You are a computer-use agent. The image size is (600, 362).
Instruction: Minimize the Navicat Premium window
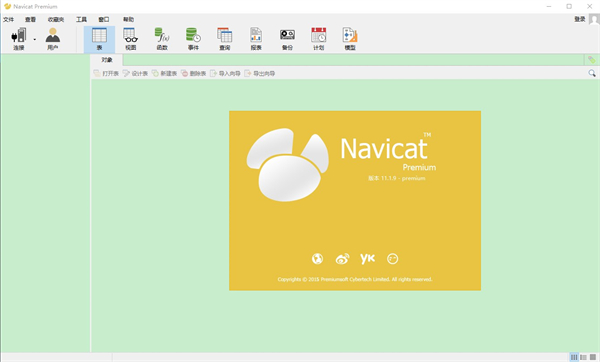pos(549,7)
